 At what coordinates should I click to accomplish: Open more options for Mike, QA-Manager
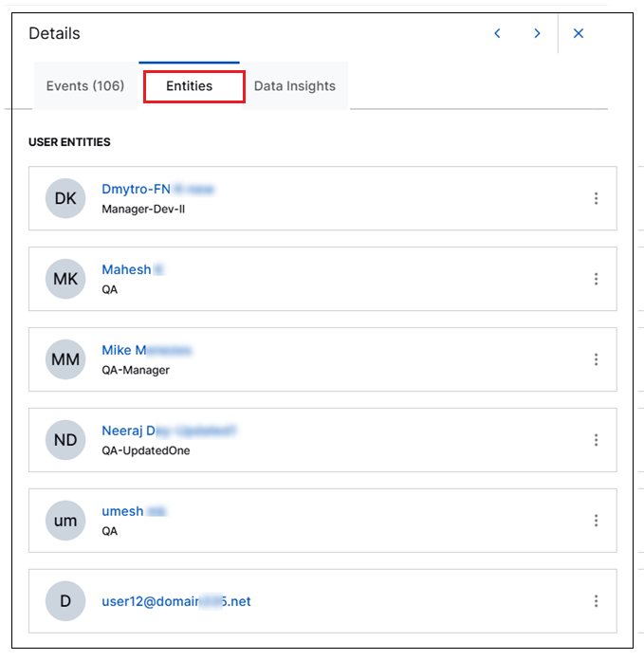pos(596,359)
